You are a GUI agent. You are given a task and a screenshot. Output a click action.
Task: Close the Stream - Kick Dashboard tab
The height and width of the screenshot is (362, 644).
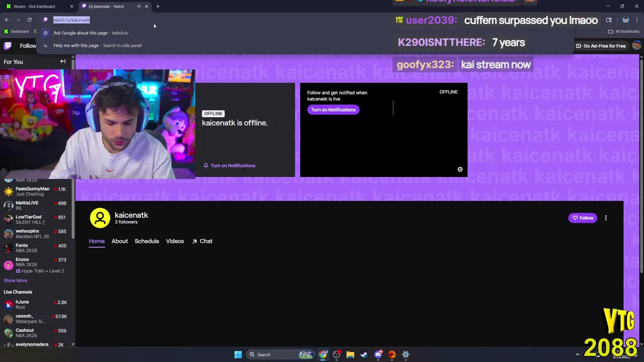[x=71, y=7]
